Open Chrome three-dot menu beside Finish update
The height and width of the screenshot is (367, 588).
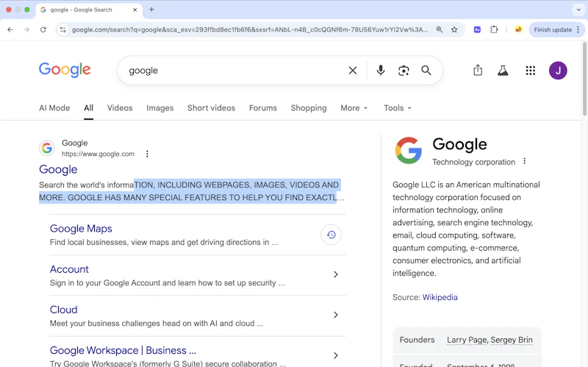point(578,29)
